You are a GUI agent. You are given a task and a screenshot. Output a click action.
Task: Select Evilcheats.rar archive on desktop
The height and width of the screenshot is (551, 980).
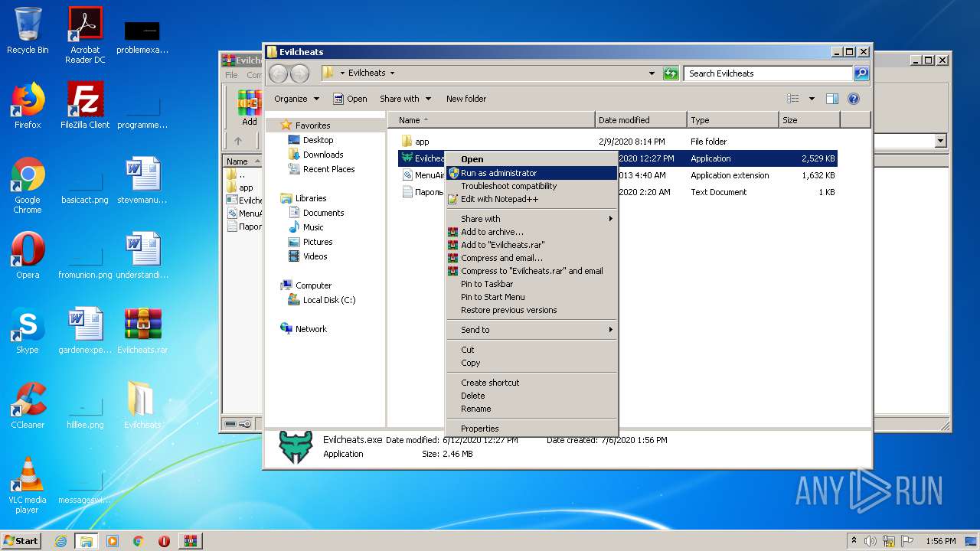142,330
